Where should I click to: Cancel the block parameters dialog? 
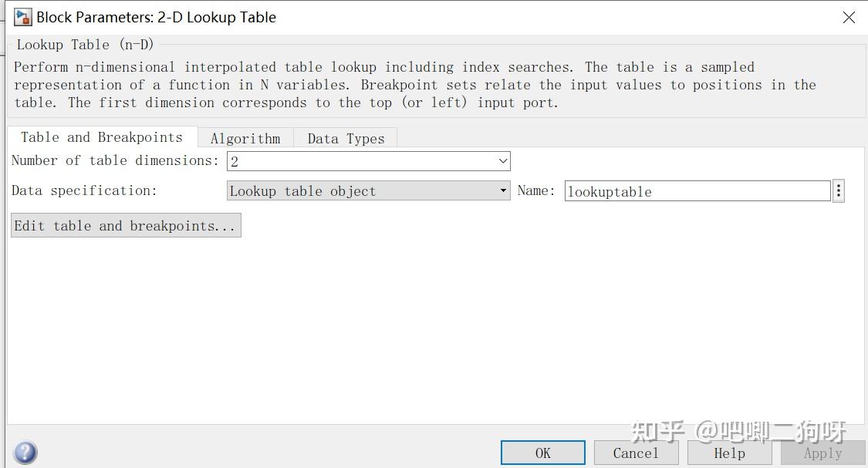tap(636, 453)
